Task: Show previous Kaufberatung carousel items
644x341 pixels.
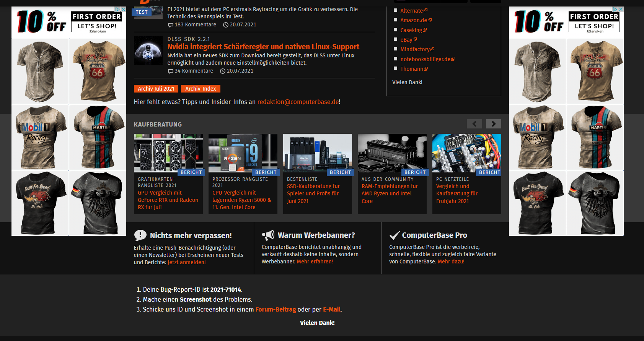Action: click(474, 124)
